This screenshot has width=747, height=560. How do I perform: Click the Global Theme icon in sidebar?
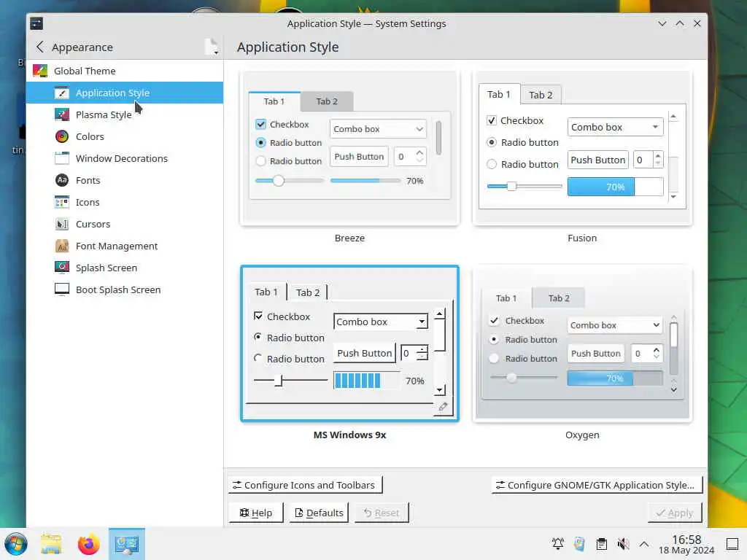click(40, 71)
